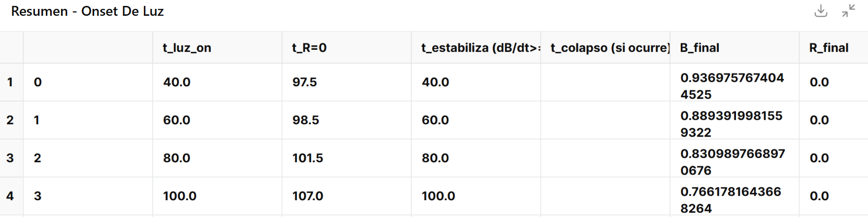Select row number 1 header
868x217 pixels.
tap(10, 82)
